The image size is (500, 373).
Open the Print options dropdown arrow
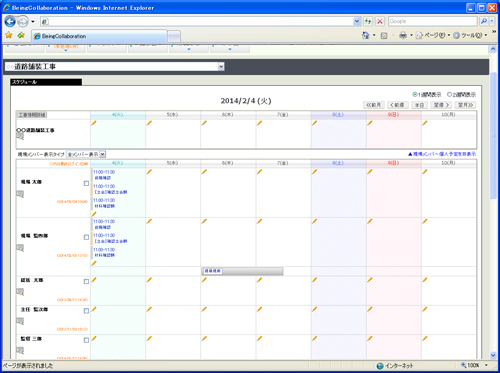pyautogui.click(x=411, y=35)
